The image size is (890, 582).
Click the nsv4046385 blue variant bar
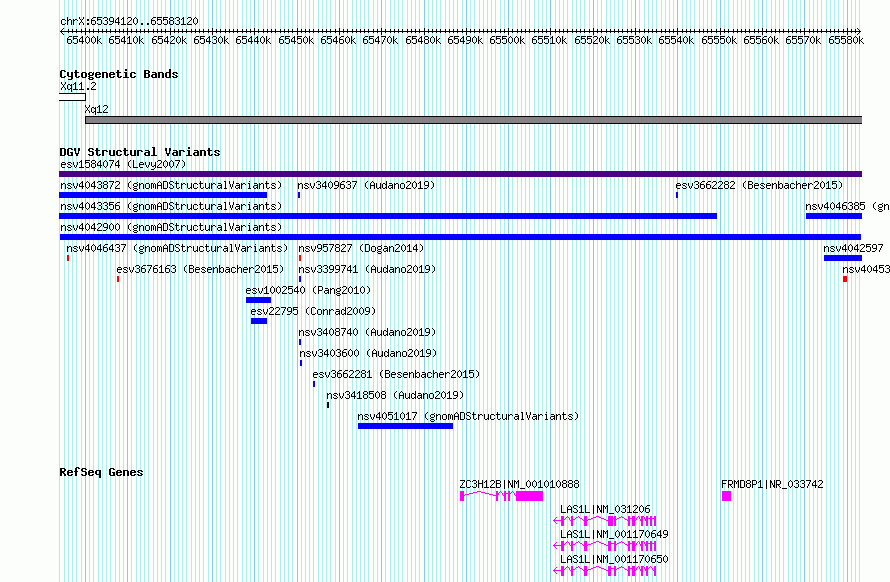click(x=834, y=216)
